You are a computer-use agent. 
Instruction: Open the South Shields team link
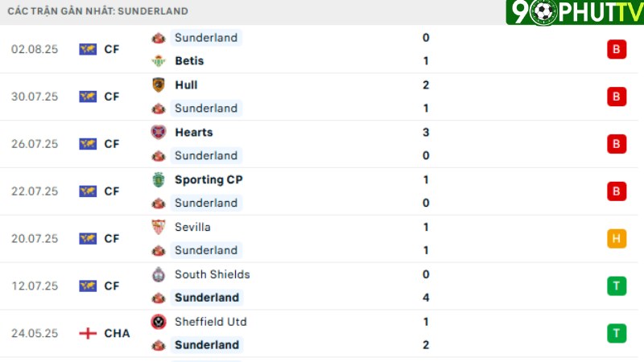click(212, 274)
